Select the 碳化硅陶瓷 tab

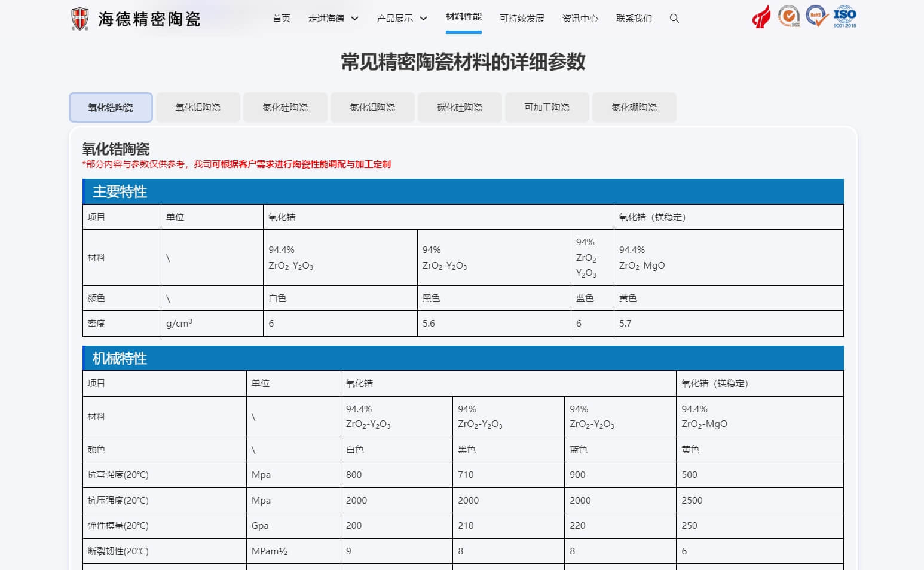460,108
